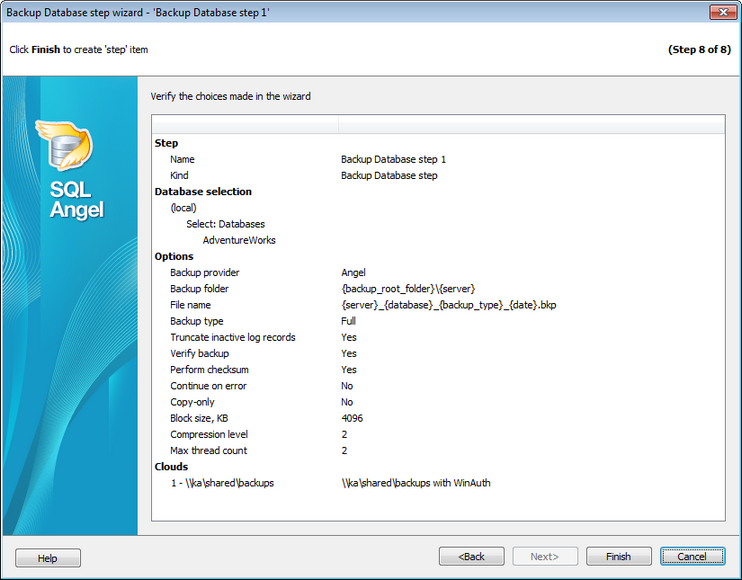This screenshot has height=580, width=742.
Task: Select the 'Backup provider' row label
Action: point(205,272)
